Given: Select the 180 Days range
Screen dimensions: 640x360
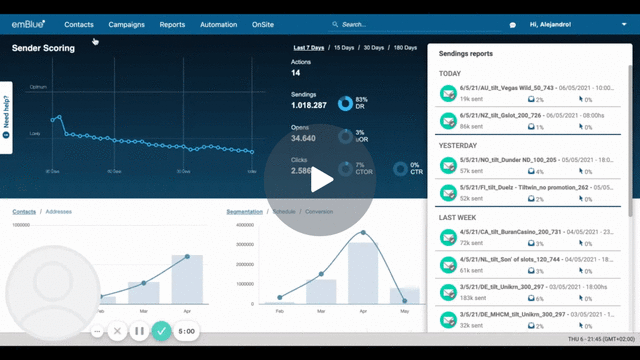Looking at the screenshot, I should coord(405,48).
